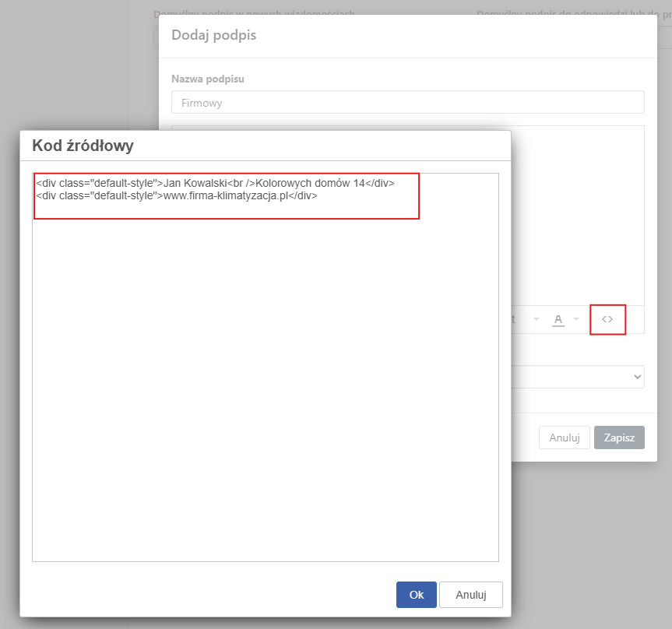Image resolution: width=672 pixels, height=629 pixels.
Task: Place cursor in www.firma-klimatyzacja.pl code line
Action: pyautogui.click(x=177, y=196)
